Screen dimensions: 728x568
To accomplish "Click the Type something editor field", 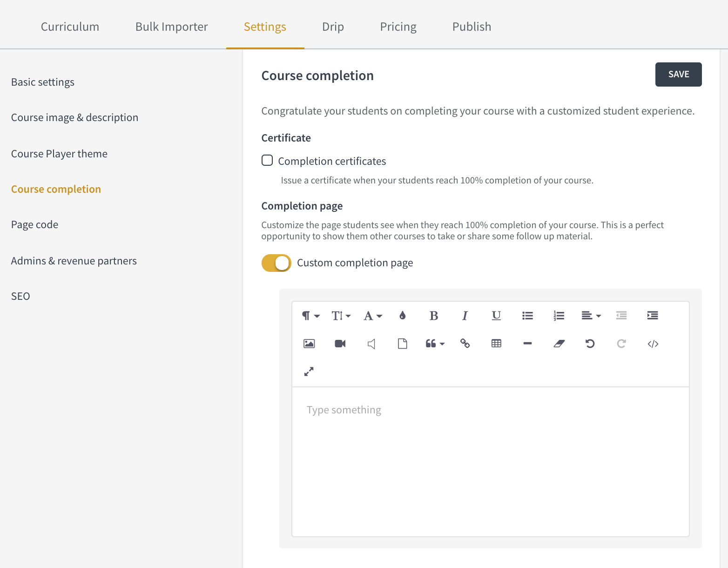I will point(491,462).
